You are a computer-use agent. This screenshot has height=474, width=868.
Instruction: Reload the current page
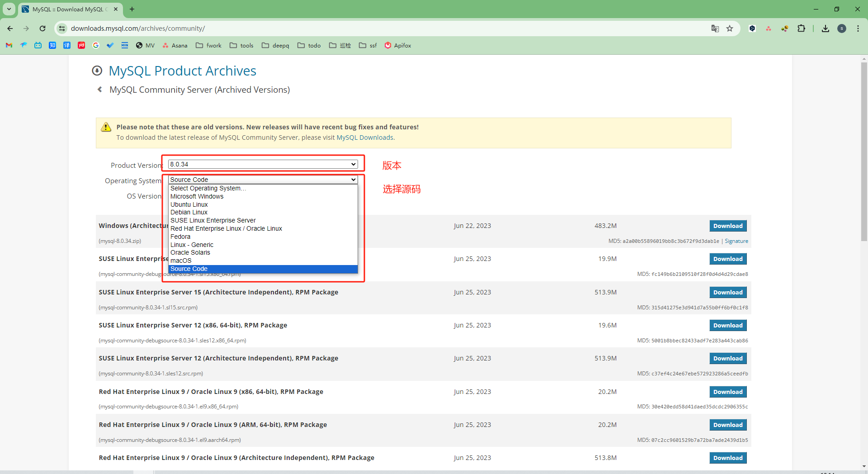point(42,28)
